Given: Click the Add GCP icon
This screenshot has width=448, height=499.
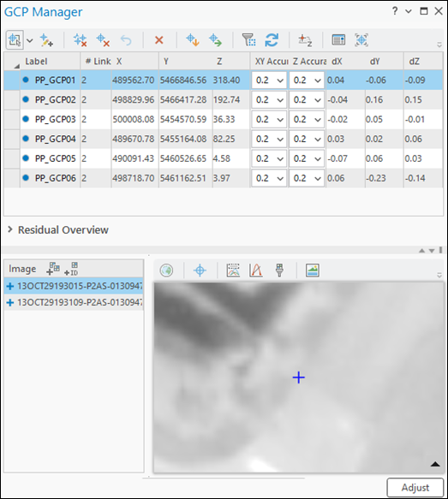Looking at the screenshot, I should coord(46,40).
